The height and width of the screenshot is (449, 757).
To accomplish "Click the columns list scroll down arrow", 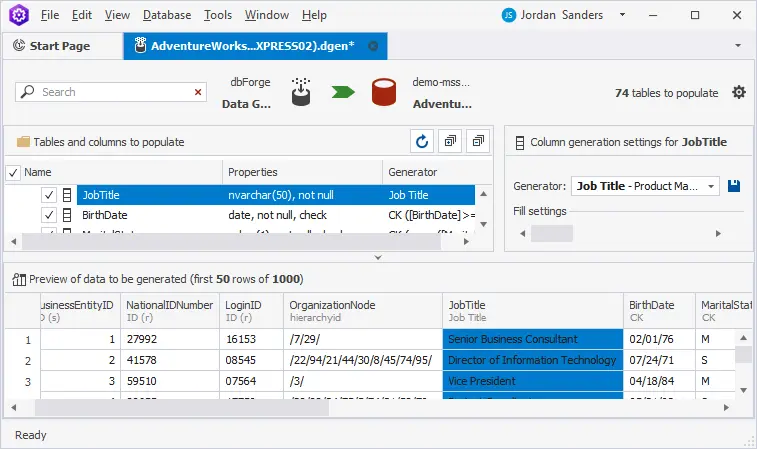I will click(x=483, y=224).
